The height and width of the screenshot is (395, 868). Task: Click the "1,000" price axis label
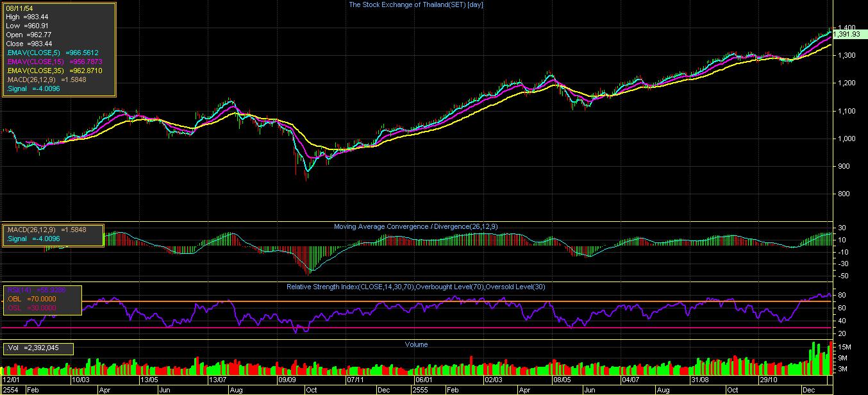point(847,139)
